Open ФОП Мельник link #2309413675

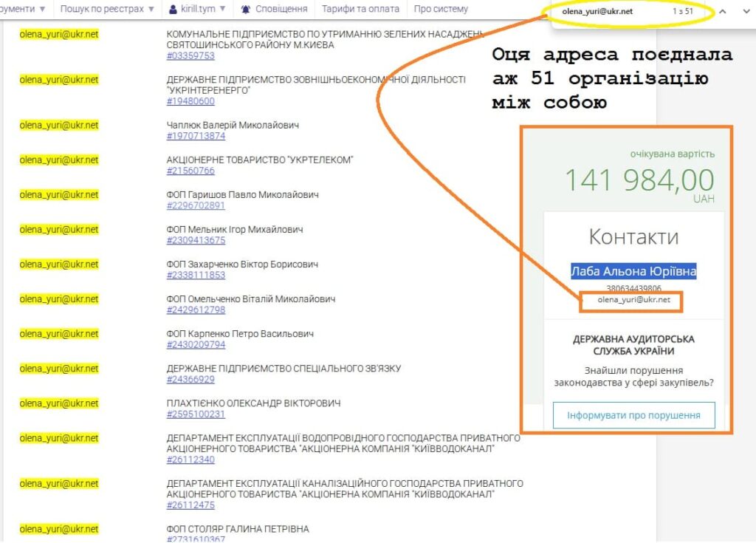[x=196, y=240]
